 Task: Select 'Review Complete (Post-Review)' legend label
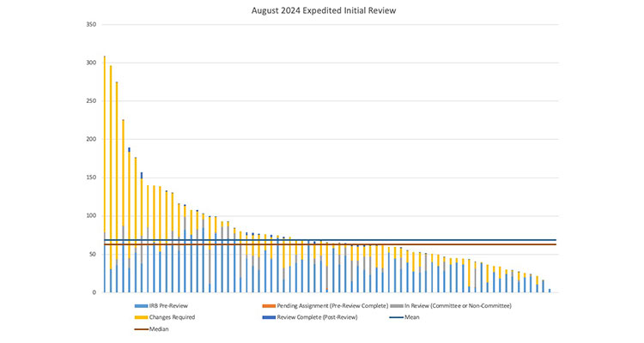click(316, 317)
